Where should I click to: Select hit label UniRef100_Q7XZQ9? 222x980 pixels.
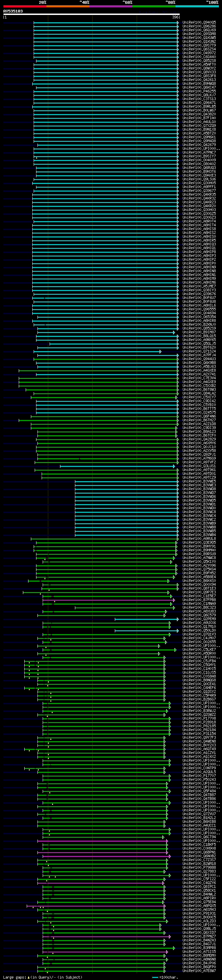coord(199,125)
